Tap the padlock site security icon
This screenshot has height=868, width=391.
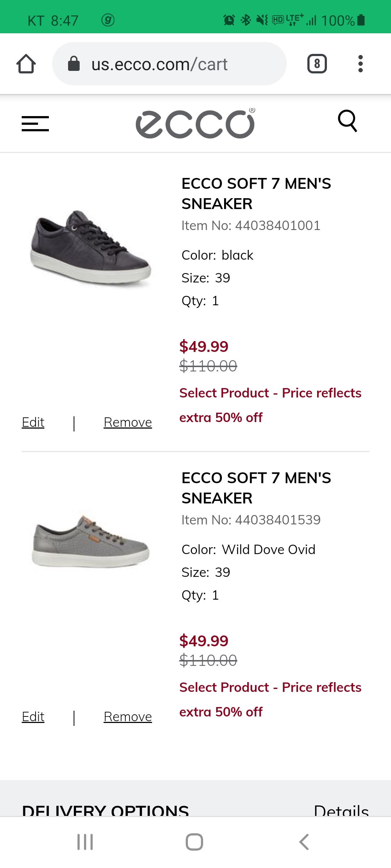point(74,64)
